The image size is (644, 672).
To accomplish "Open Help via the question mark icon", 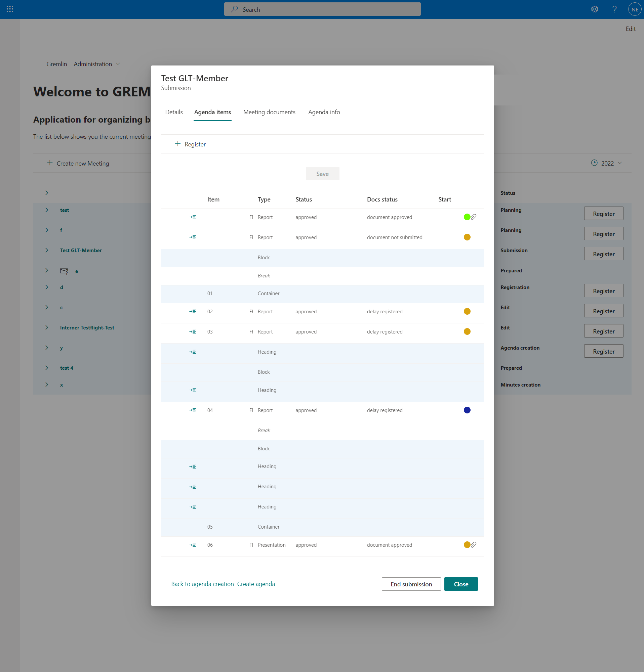I will point(614,9).
